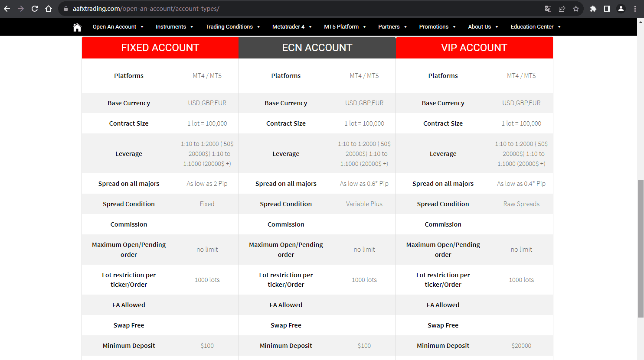Click the share page icon

pyautogui.click(x=562, y=9)
